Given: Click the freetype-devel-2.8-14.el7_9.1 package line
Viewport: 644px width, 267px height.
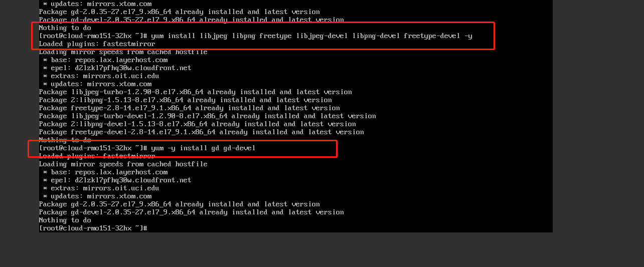Looking at the screenshot, I should 202,132.
